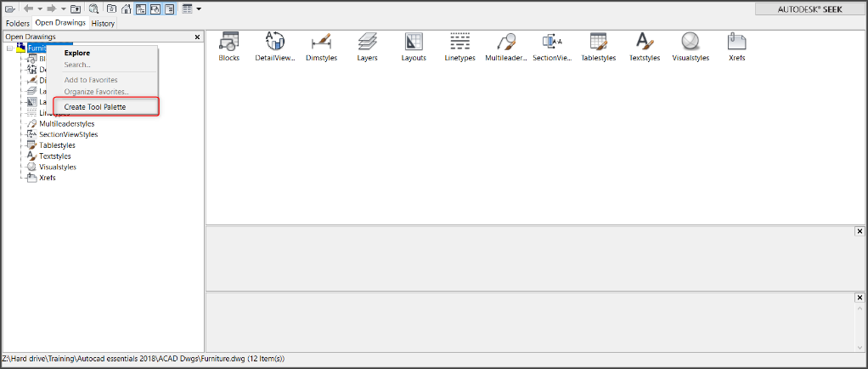Close the preview pane
868x369 pixels.
860,231
